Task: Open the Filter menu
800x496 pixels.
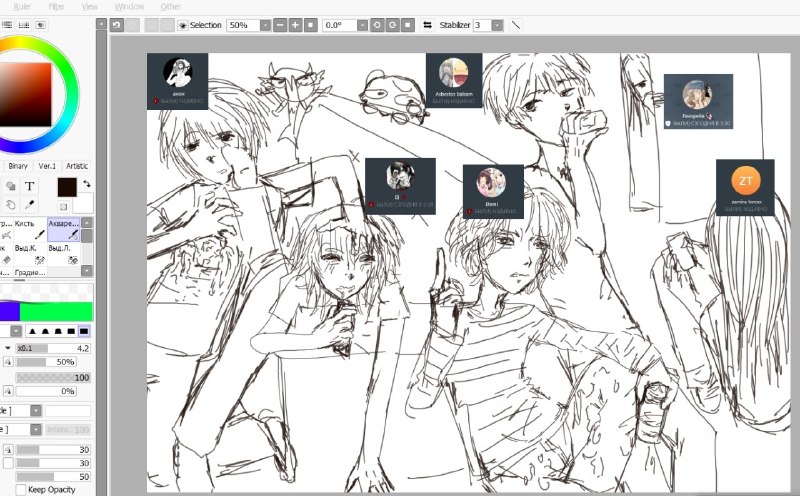Action: click(56, 7)
